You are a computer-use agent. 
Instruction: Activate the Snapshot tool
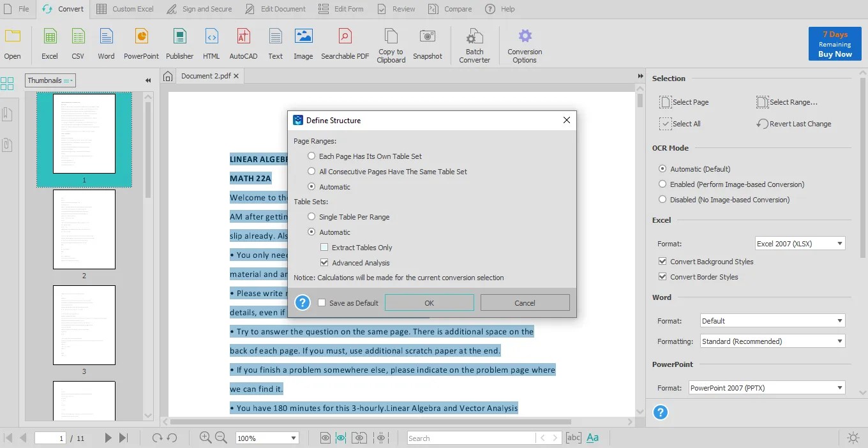[428, 43]
